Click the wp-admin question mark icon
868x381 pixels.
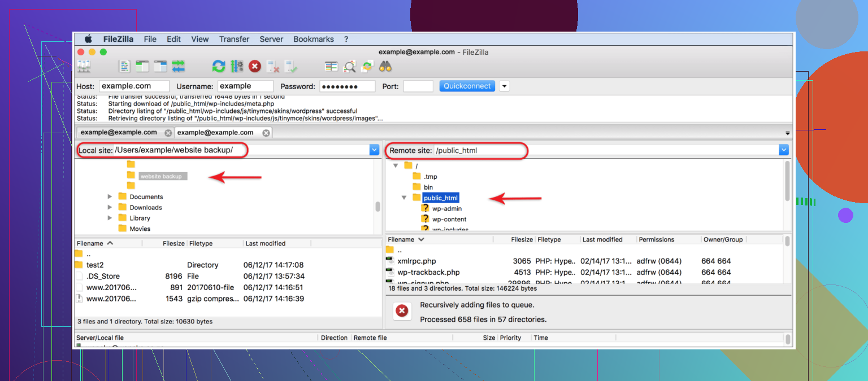coord(426,208)
